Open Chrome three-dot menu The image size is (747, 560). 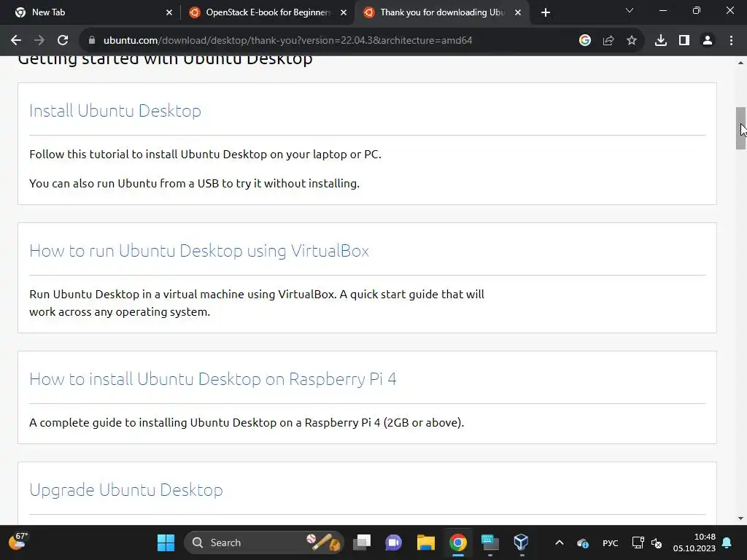[x=731, y=41]
